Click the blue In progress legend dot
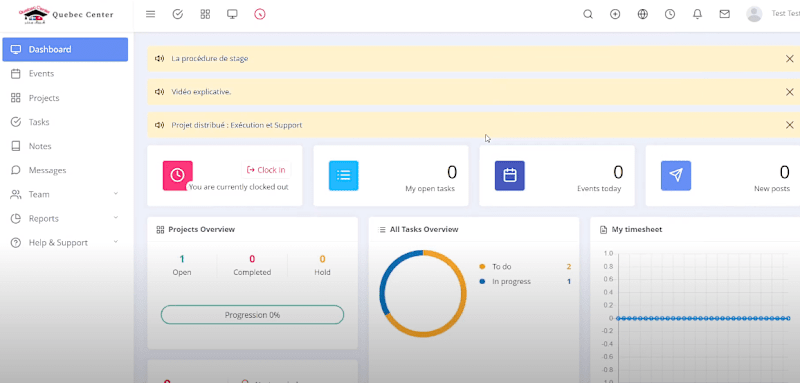 (x=482, y=282)
